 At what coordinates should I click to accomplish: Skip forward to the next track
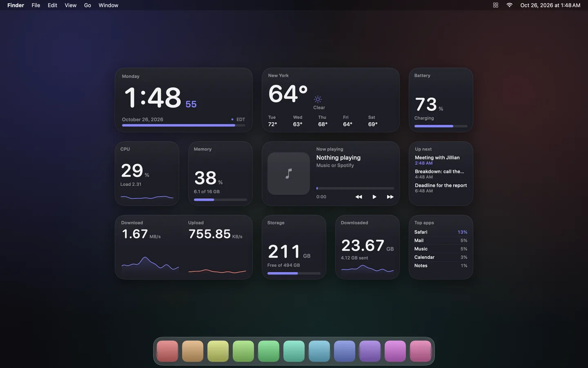(x=390, y=197)
